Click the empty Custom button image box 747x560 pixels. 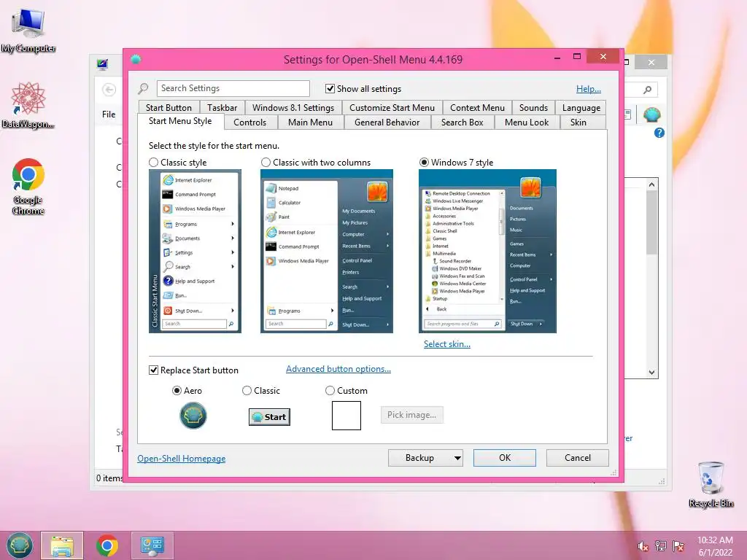click(347, 415)
